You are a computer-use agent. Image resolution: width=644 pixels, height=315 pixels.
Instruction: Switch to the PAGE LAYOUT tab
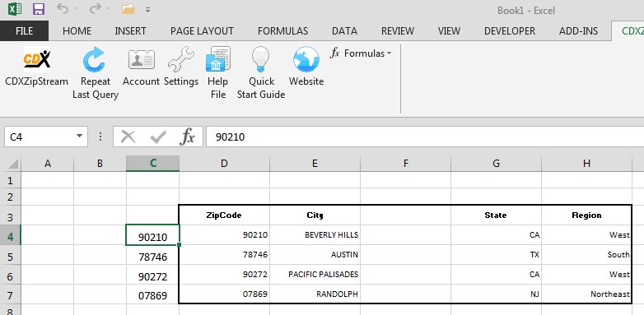(202, 31)
